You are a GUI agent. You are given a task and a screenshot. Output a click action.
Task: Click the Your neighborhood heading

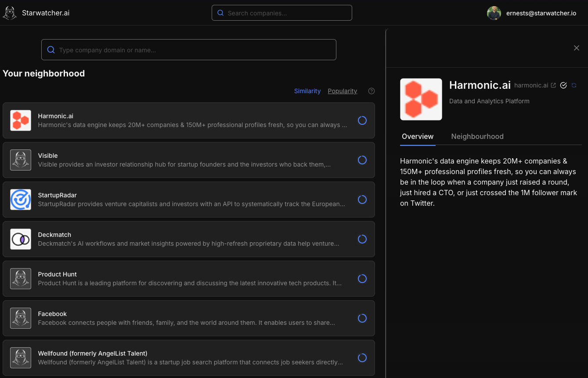[x=44, y=73]
